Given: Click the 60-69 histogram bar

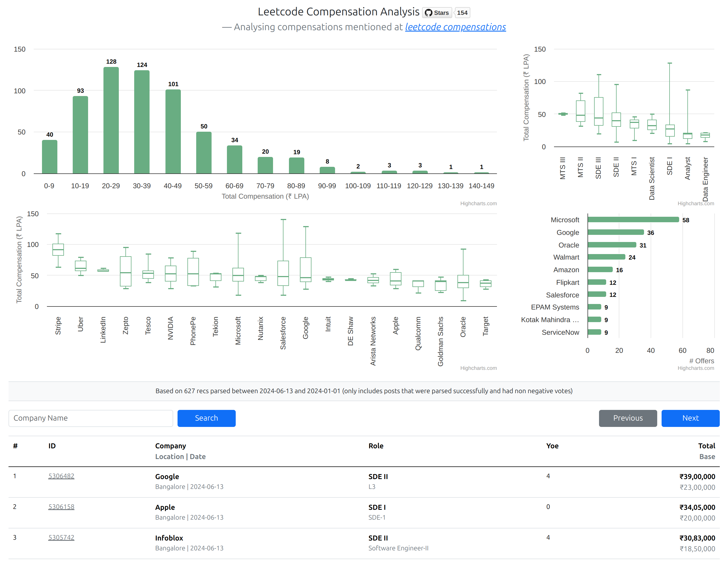Looking at the screenshot, I should click(x=235, y=159).
